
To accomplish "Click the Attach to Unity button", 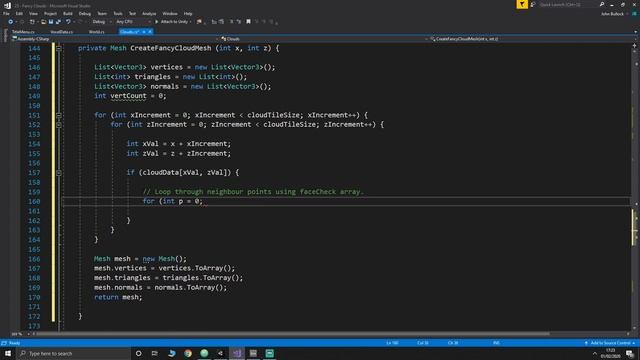I will click(173, 22).
